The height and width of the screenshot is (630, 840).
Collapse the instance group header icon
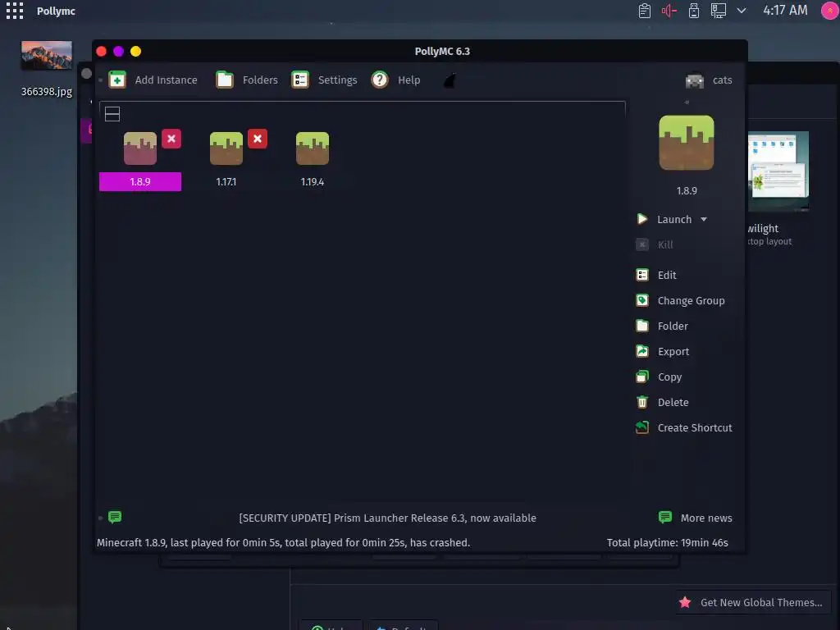tap(112, 114)
